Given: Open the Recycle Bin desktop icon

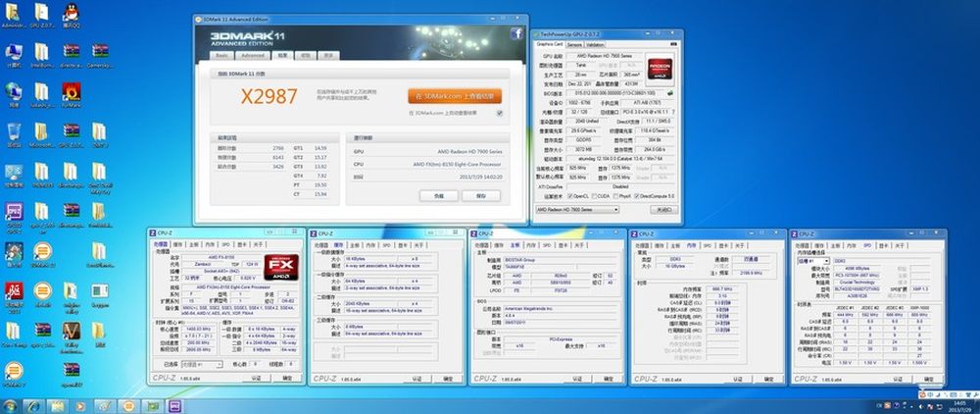Looking at the screenshot, I should pyautogui.click(x=14, y=134).
